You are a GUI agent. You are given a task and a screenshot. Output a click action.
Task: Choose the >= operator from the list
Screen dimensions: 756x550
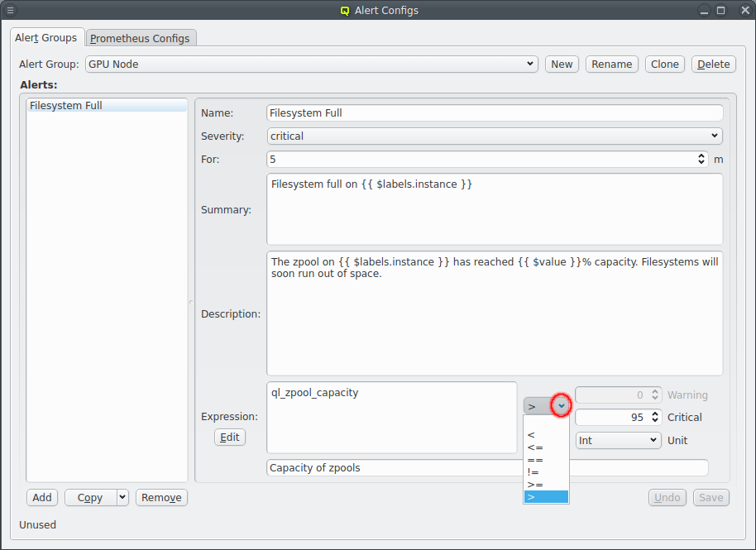coord(546,485)
